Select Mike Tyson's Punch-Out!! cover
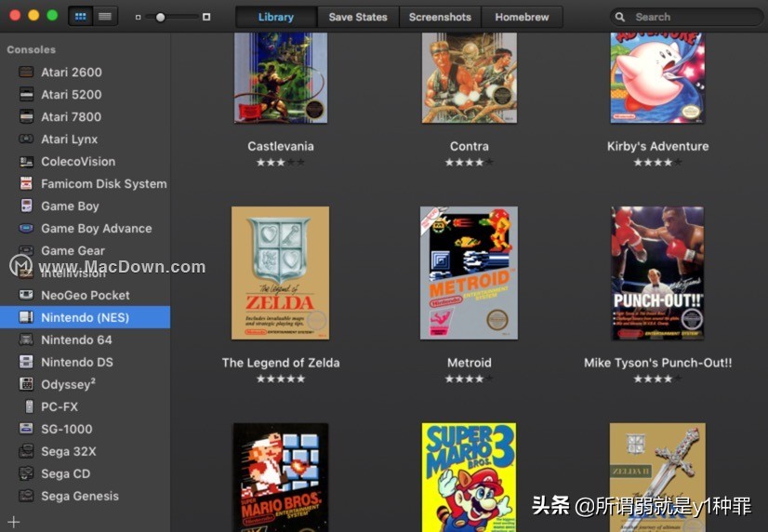Viewport: 768px width, 532px height. tap(657, 273)
